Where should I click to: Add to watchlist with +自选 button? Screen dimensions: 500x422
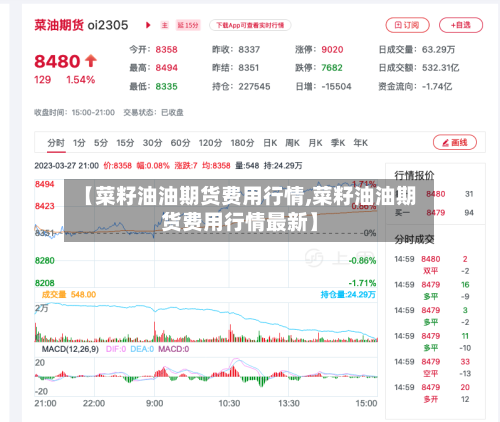(461, 25)
